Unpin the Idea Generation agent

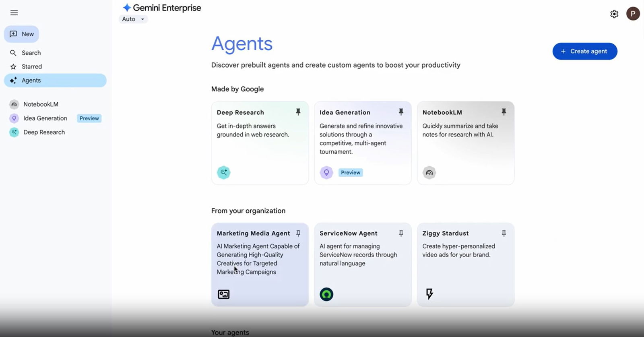(401, 112)
